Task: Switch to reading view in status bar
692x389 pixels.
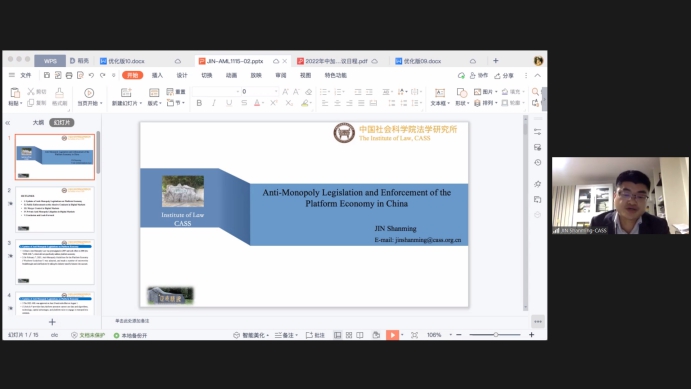Action: click(360, 335)
